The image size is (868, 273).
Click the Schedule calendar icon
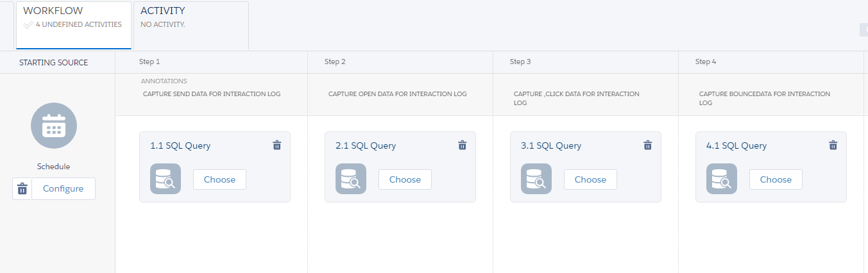pos(54,126)
